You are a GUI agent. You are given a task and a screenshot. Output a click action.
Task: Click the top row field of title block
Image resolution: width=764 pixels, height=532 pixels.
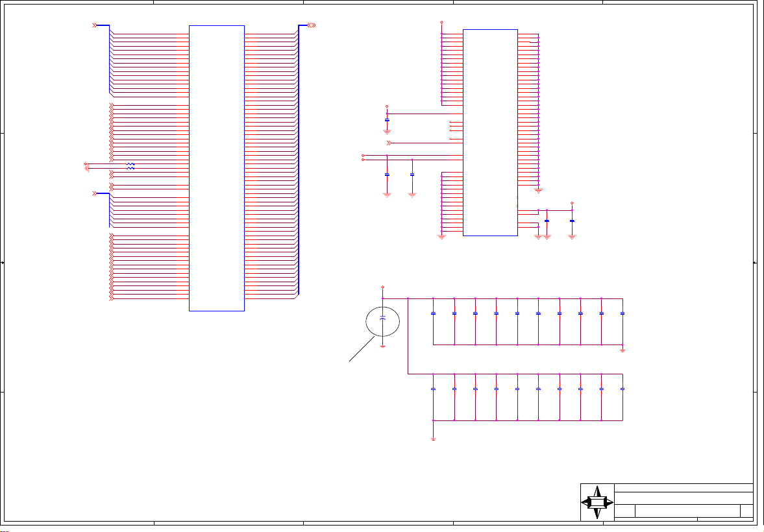[684, 488]
